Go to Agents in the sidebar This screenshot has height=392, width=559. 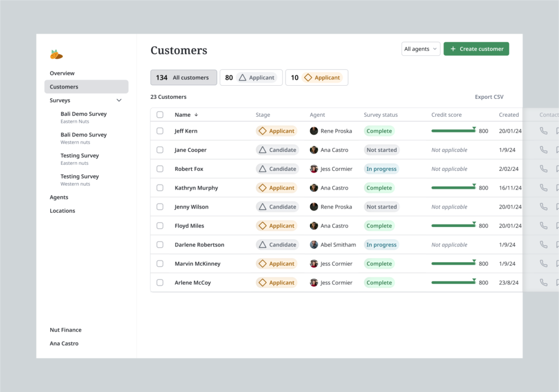click(59, 197)
